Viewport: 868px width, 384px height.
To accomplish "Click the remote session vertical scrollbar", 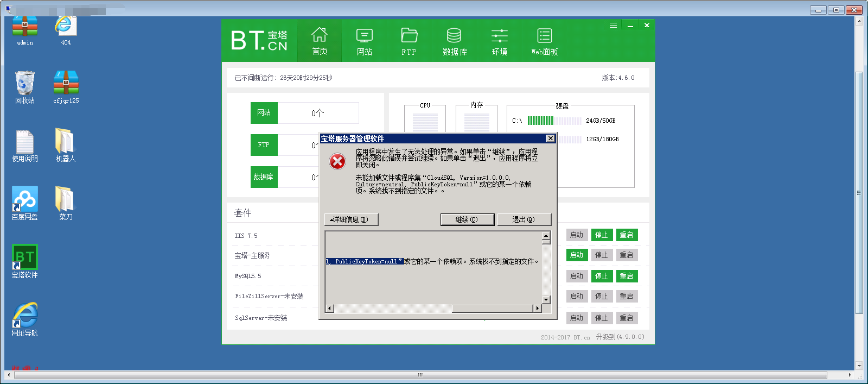I will click(x=859, y=193).
